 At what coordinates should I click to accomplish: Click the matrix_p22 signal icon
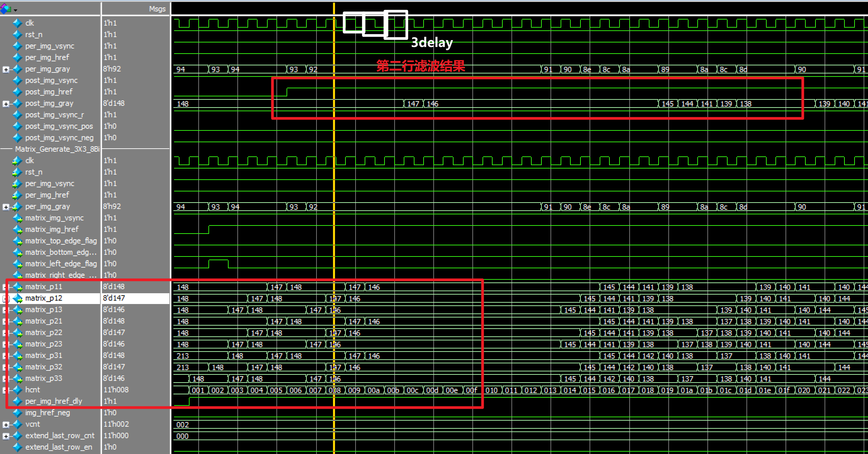pyautogui.click(x=18, y=333)
